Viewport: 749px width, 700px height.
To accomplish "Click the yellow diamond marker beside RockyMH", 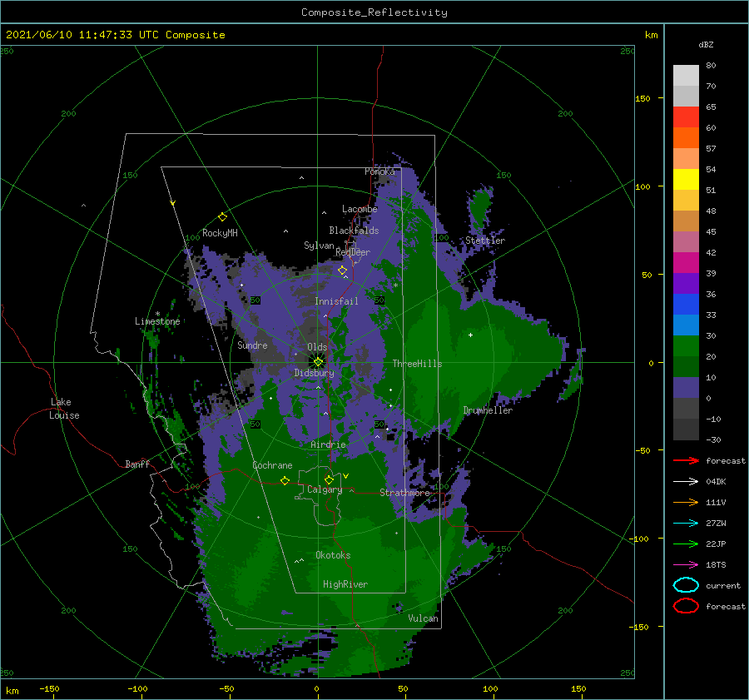I will (222, 217).
